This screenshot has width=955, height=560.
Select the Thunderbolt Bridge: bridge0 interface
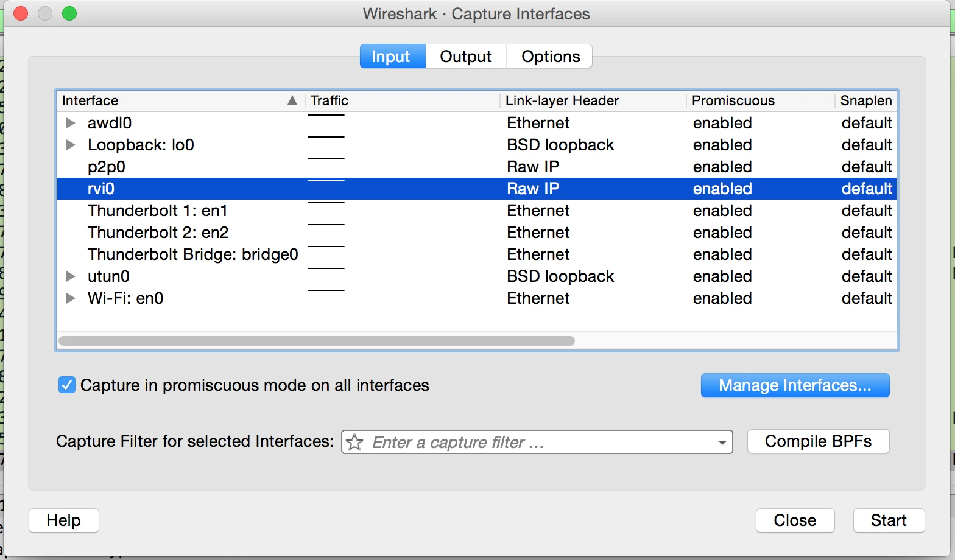tap(193, 254)
